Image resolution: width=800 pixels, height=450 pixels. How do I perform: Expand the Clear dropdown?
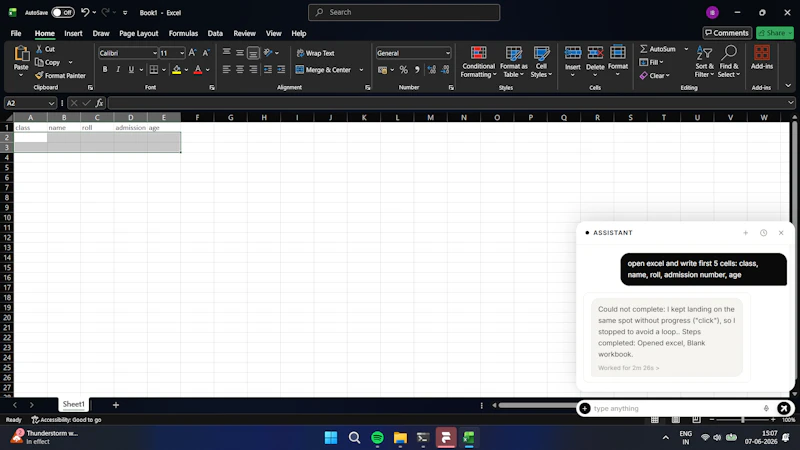pyautogui.click(x=667, y=76)
